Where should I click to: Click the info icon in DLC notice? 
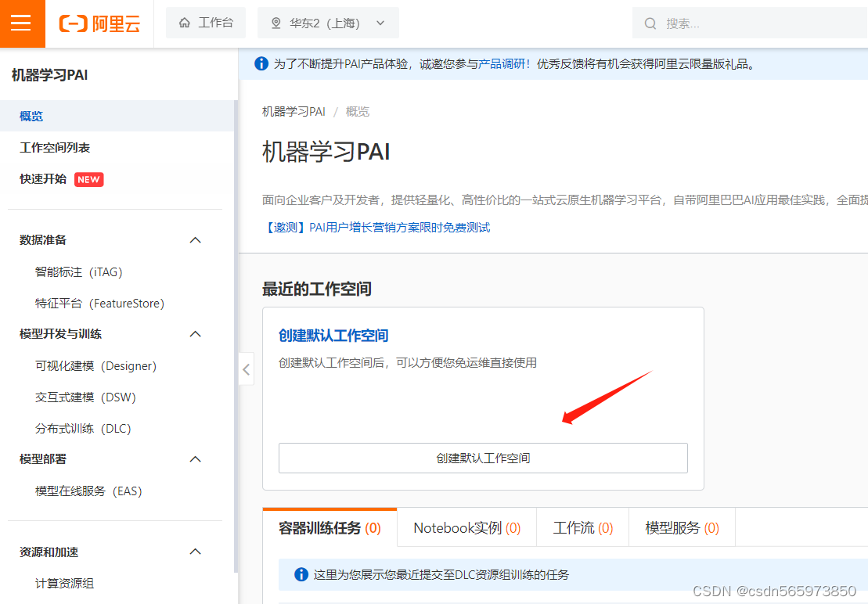pos(301,574)
